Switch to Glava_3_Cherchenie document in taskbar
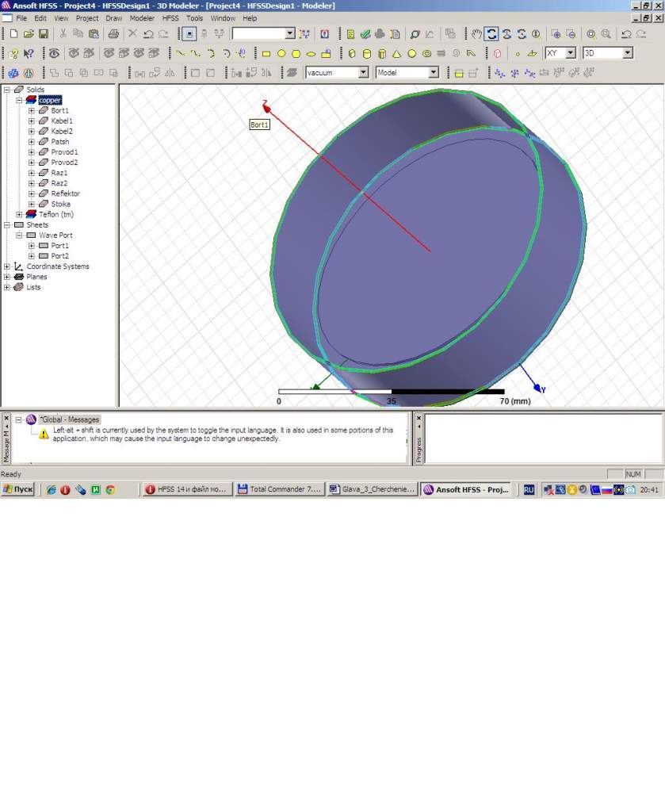This screenshot has width=665, height=812. pos(372,489)
